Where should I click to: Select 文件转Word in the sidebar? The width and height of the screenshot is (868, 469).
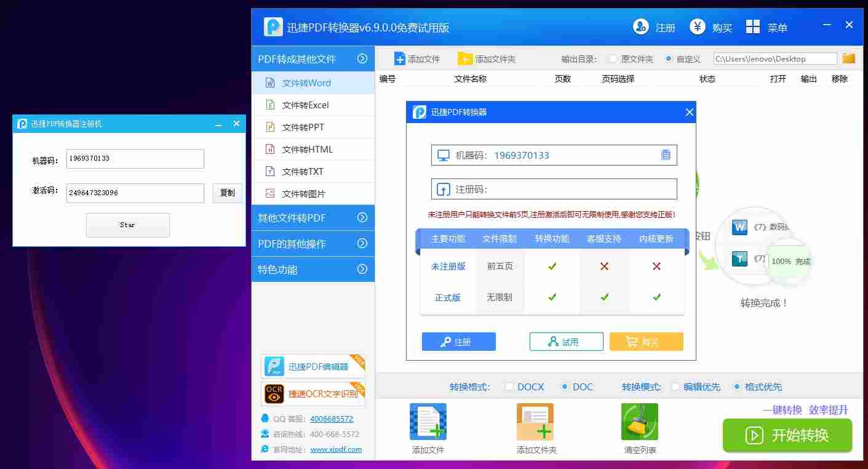(313, 82)
